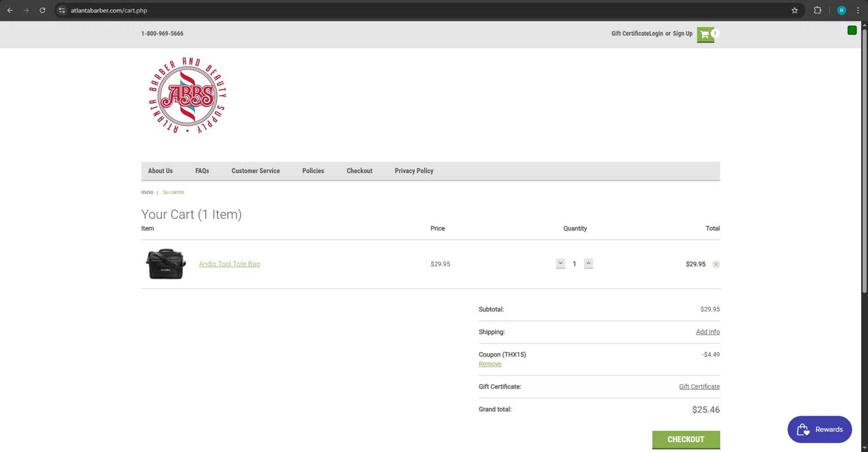The height and width of the screenshot is (452, 868).
Task: Click the Andis Tool Tote Bag link
Action: [229, 264]
